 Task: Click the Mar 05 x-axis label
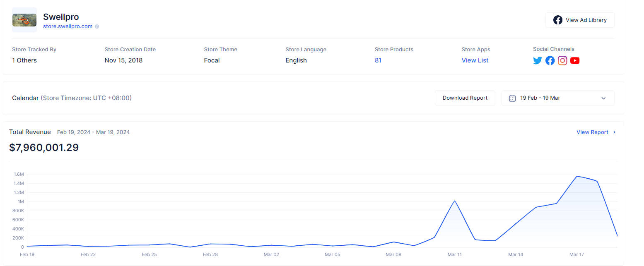point(333,254)
